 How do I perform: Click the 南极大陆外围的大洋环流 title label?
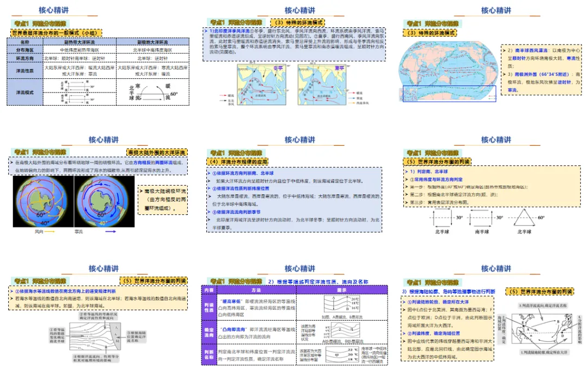(x=157, y=152)
